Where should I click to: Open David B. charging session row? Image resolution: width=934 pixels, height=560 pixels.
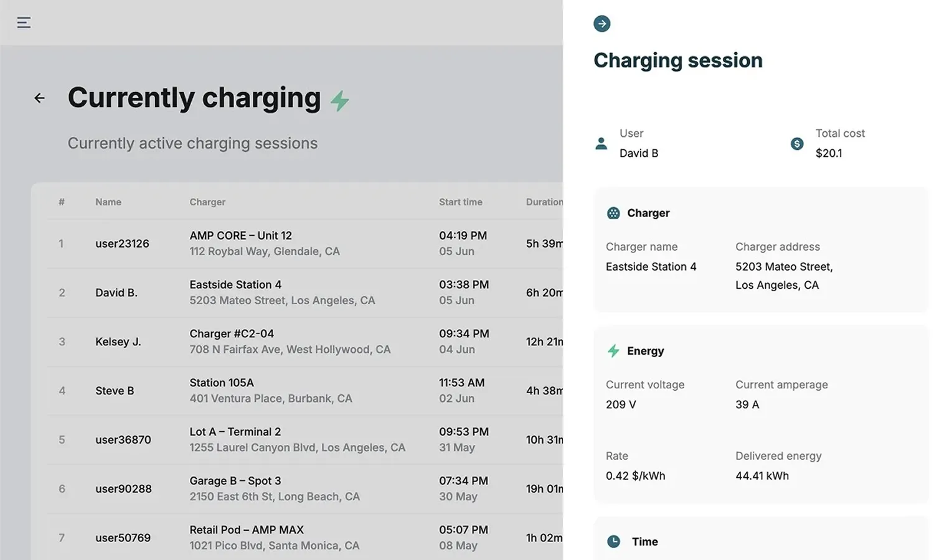pyautogui.click(x=116, y=292)
